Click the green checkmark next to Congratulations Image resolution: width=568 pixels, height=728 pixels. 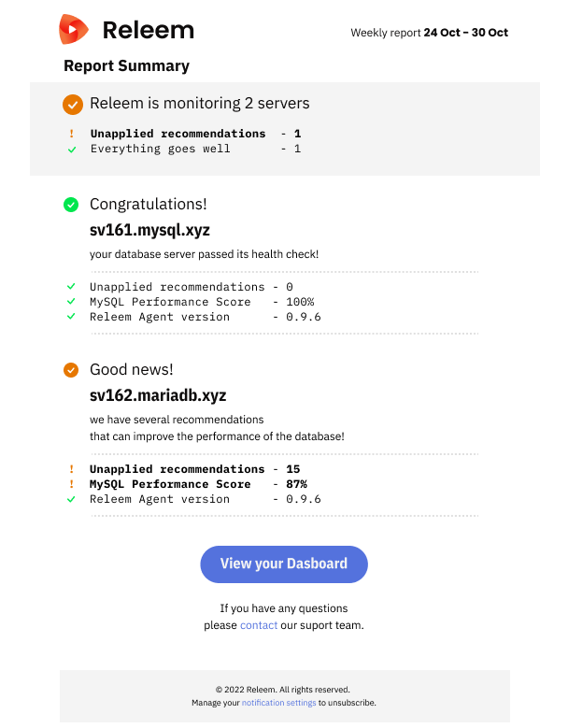pos(71,205)
